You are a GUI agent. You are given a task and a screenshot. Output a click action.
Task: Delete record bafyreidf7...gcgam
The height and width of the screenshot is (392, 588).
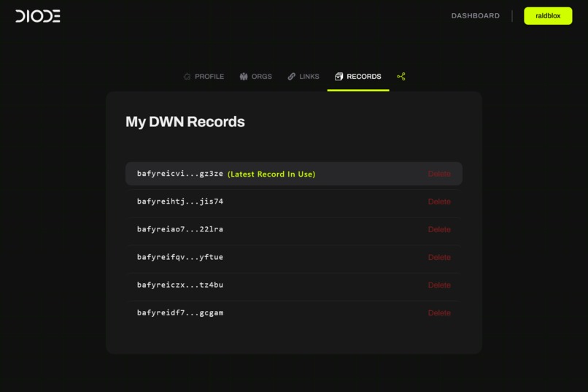[439, 313]
